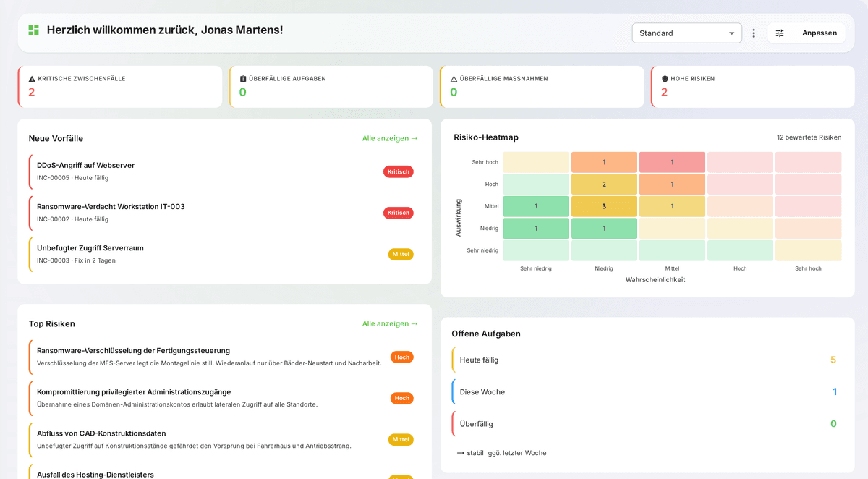868x479 pixels.
Task: Open the Überfällige Massnahmen card
Action: pos(542,87)
